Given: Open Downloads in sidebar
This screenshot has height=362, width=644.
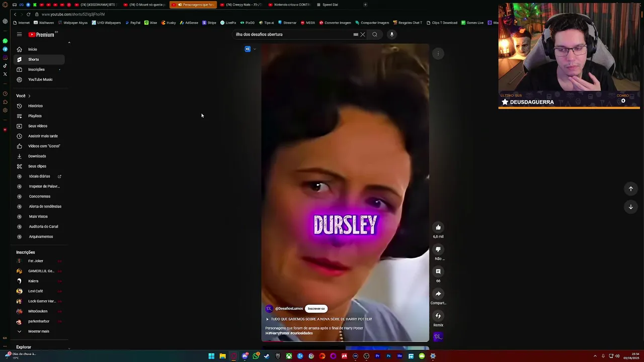Looking at the screenshot, I should [39, 156].
